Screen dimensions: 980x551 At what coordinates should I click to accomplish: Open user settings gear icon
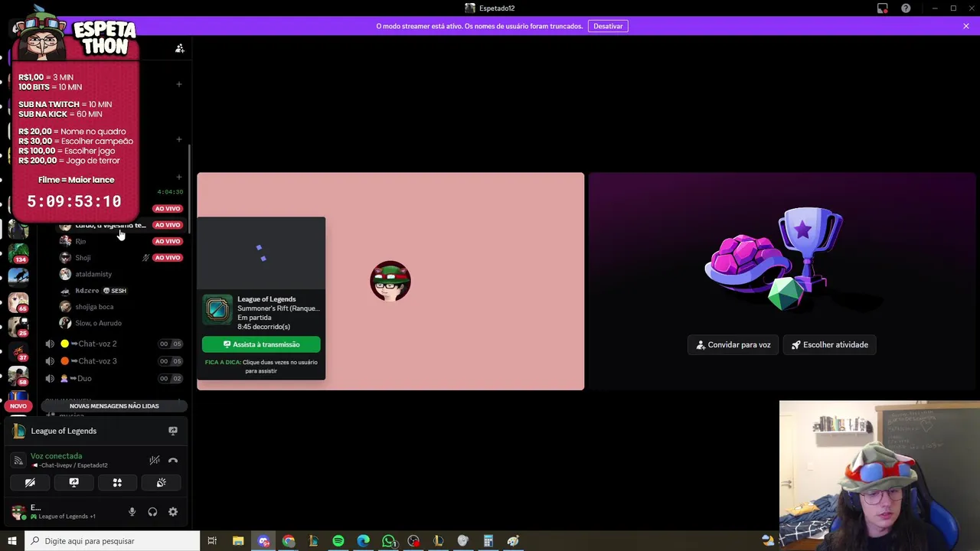pos(173,512)
